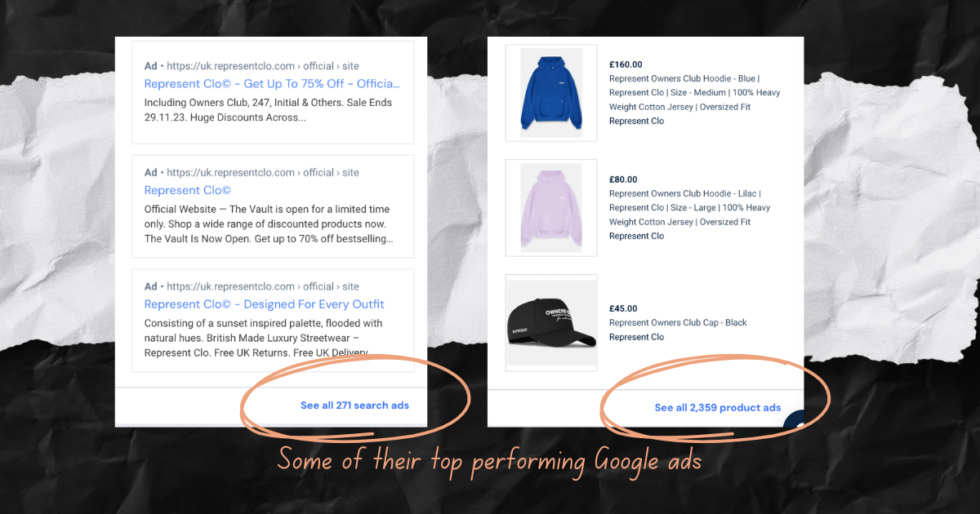This screenshot has width=980, height=514.
Task: Select the black Owners Club cap image
Action: [x=551, y=323]
